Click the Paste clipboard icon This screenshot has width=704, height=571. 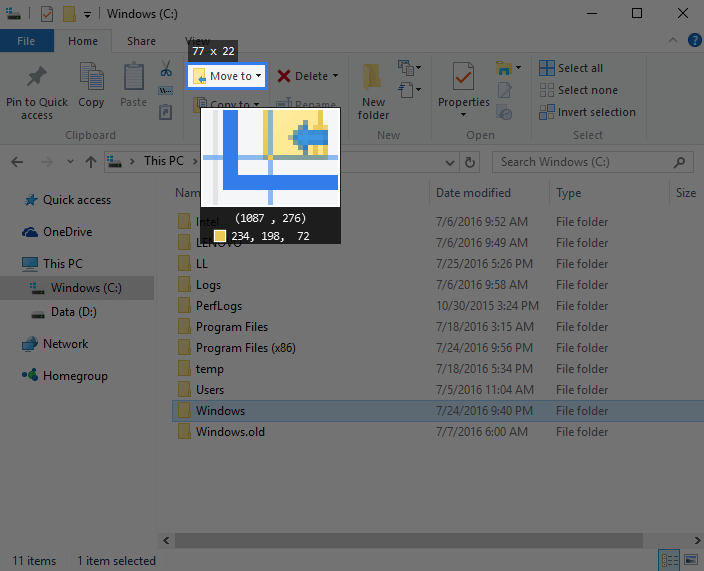coord(133,76)
